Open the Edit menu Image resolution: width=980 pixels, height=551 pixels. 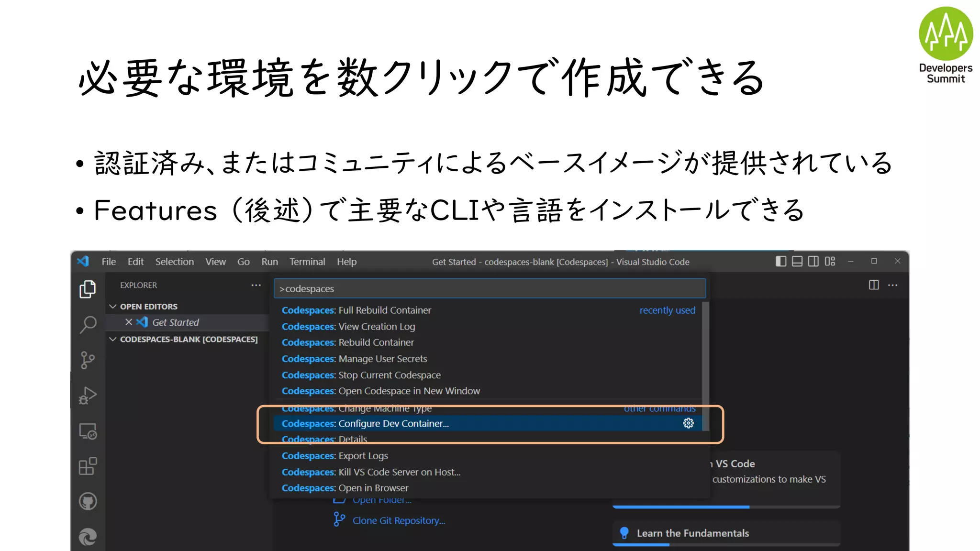coord(135,262)
